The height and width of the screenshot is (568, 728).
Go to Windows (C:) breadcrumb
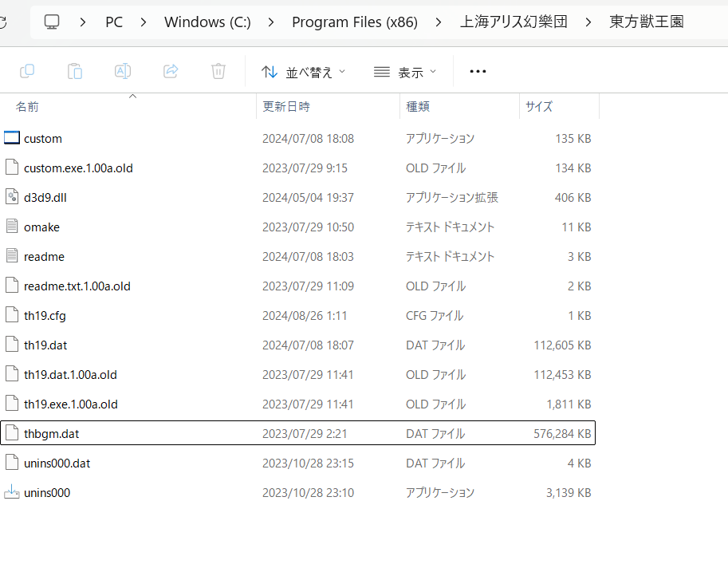pyautogui.click(x=207, y=22)
